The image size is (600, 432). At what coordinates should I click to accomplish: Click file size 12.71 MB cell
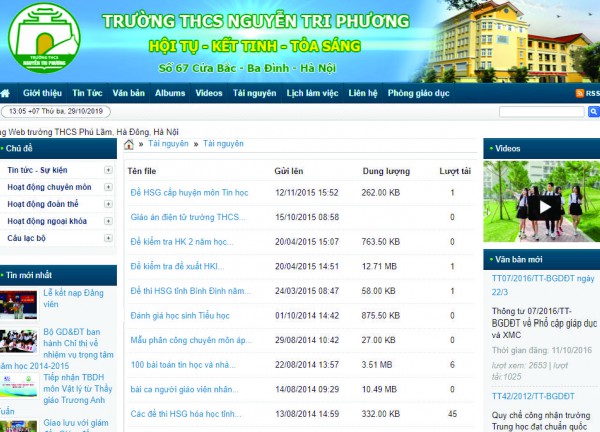379,266
